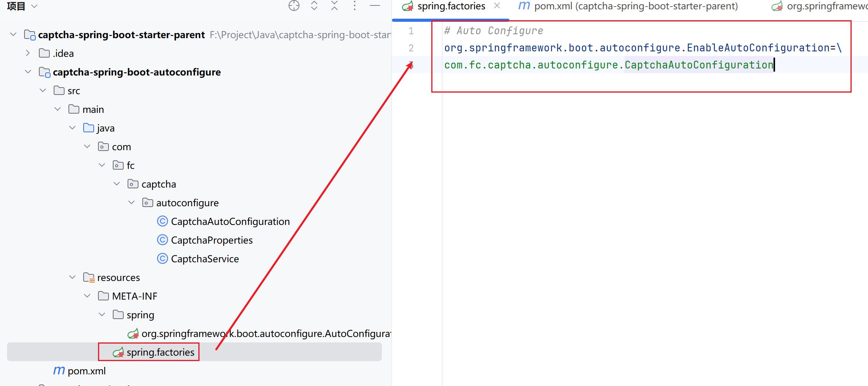Click the Select Opened File crosshair icon
868x386 pixels.
(x=294, y=6)
